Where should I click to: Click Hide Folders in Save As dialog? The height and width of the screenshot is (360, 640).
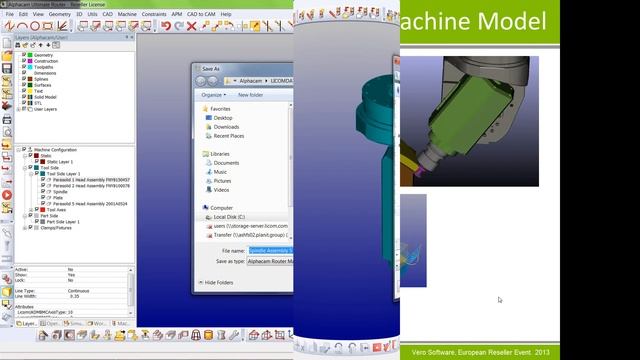pyautogui.click(x=216, y=282)
